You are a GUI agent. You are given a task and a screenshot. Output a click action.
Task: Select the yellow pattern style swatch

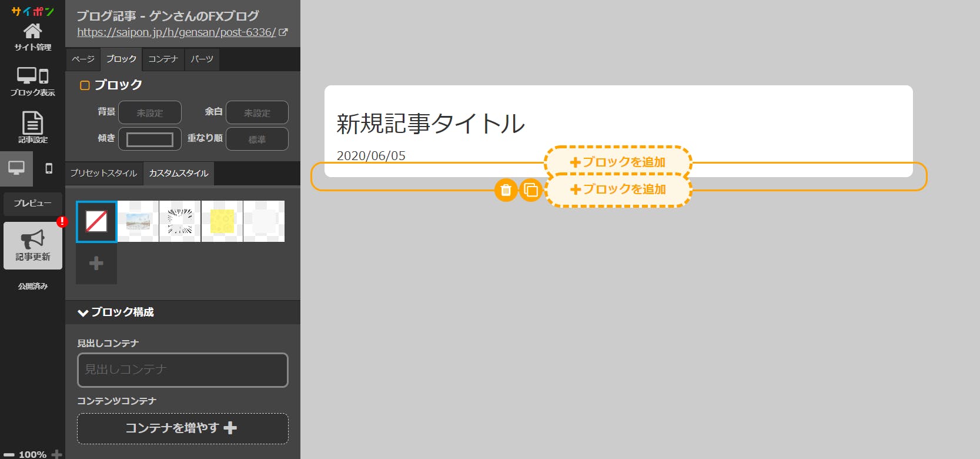(x=222, y=221)
